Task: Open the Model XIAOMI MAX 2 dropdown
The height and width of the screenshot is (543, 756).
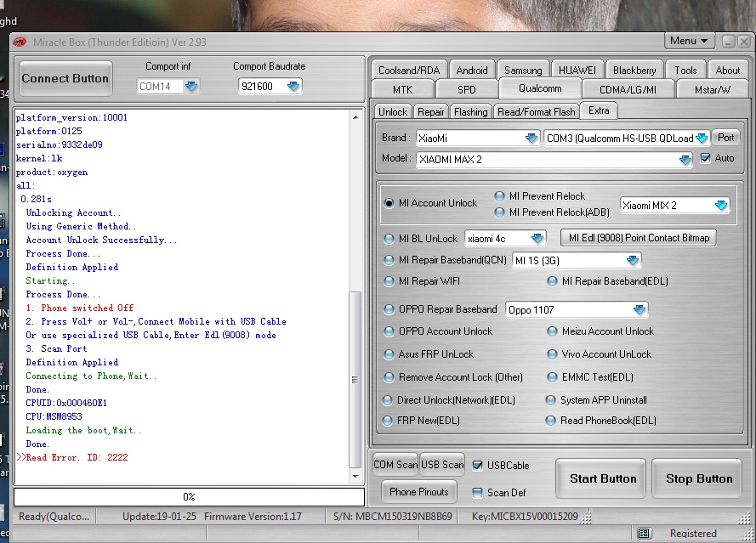Action: pos(685,160)
